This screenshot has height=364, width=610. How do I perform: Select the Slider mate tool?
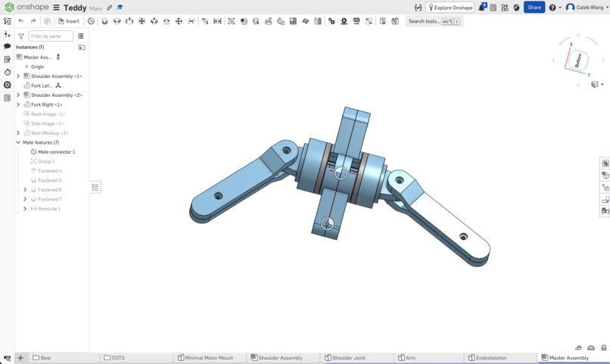pos(129,21)
